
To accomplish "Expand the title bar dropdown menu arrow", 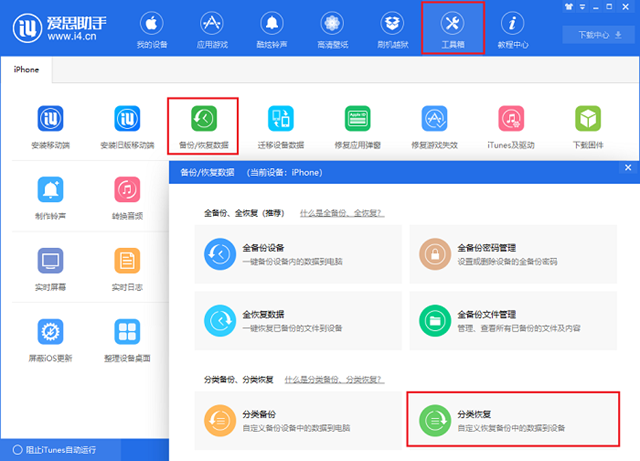I will click(x=582, y=7).
